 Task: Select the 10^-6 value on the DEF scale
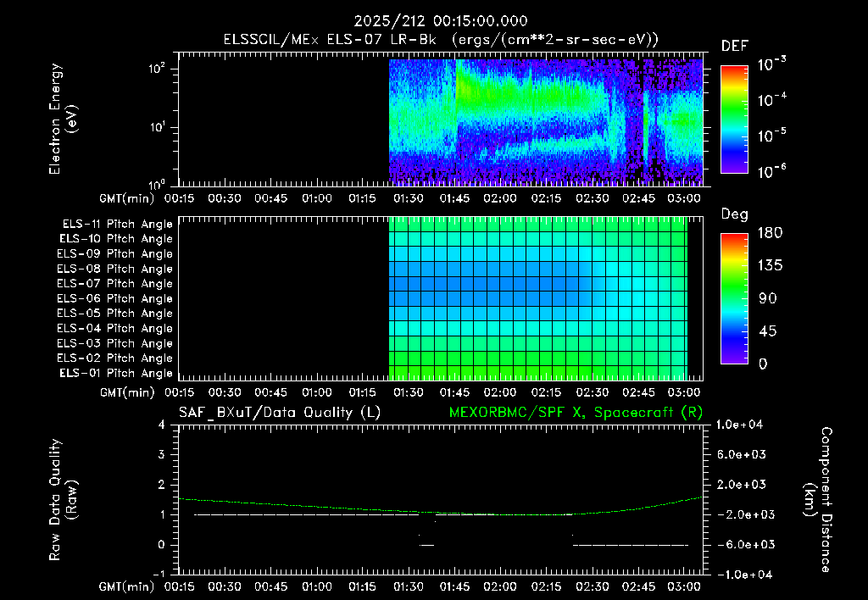(x=771, y=171)
